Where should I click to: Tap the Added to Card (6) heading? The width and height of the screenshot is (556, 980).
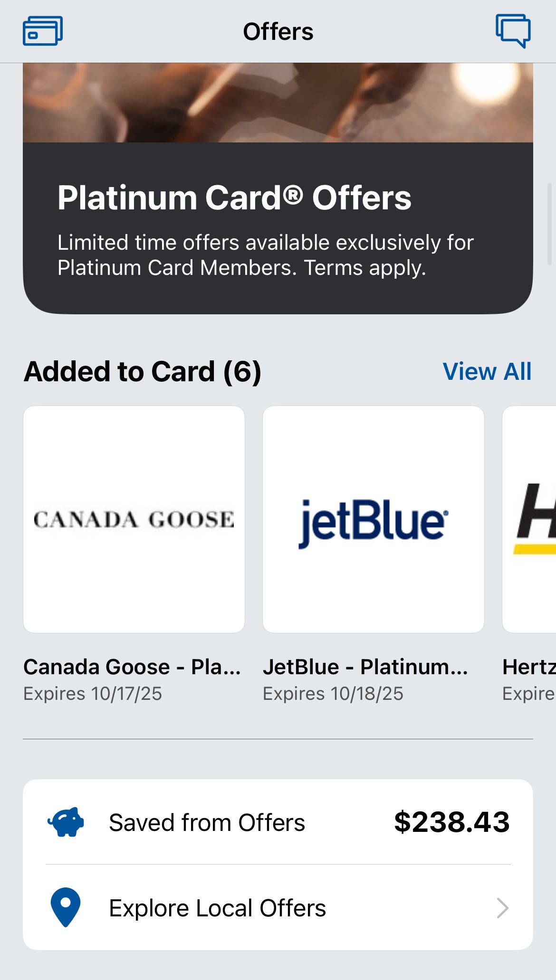143,371
